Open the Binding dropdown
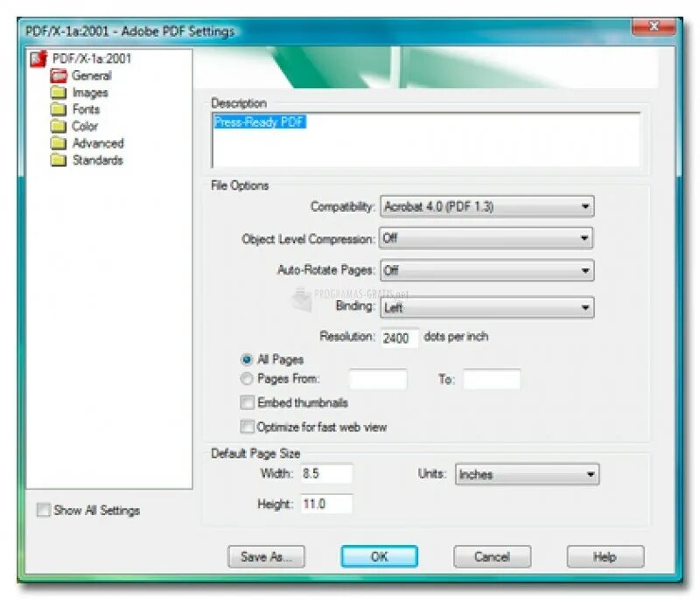This screenshot has width=700, height=600. pyautogui.click(x=487, y=307)
